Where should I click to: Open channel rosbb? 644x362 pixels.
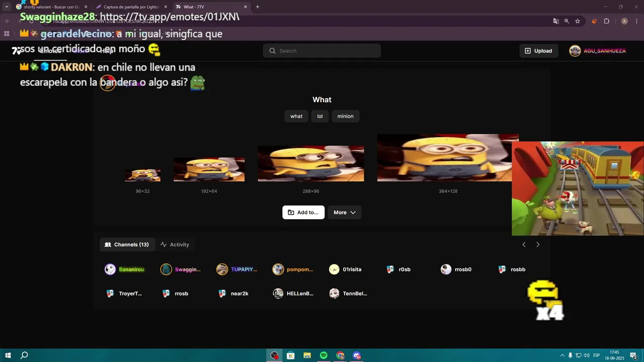(x=512, y=269)
